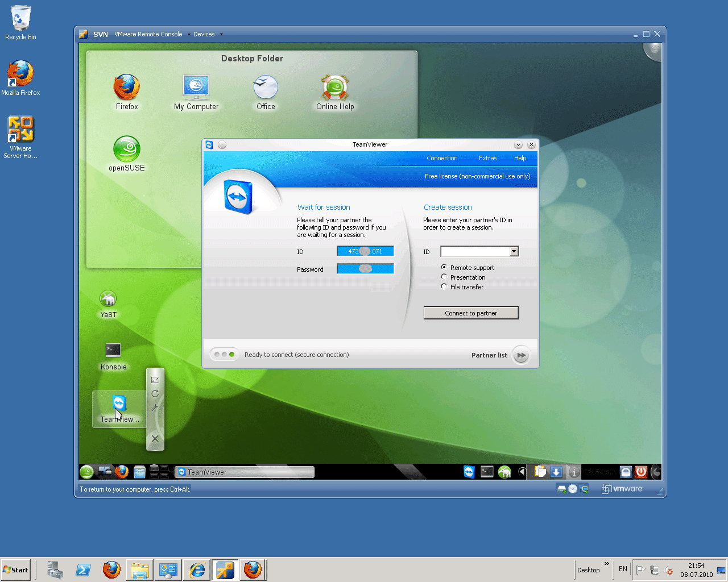The height and width of the screenshot is (582, 728).
Task: Select the Presentation radio button
Action: click(444, 277)
